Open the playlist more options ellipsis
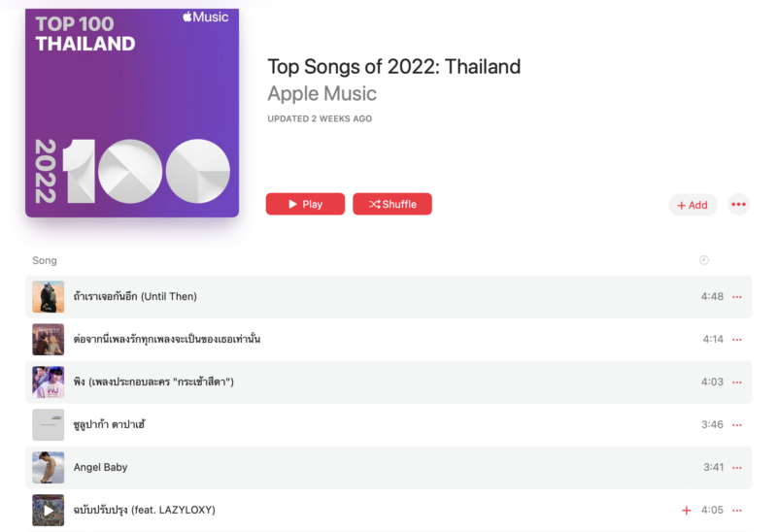 point(739,204)
